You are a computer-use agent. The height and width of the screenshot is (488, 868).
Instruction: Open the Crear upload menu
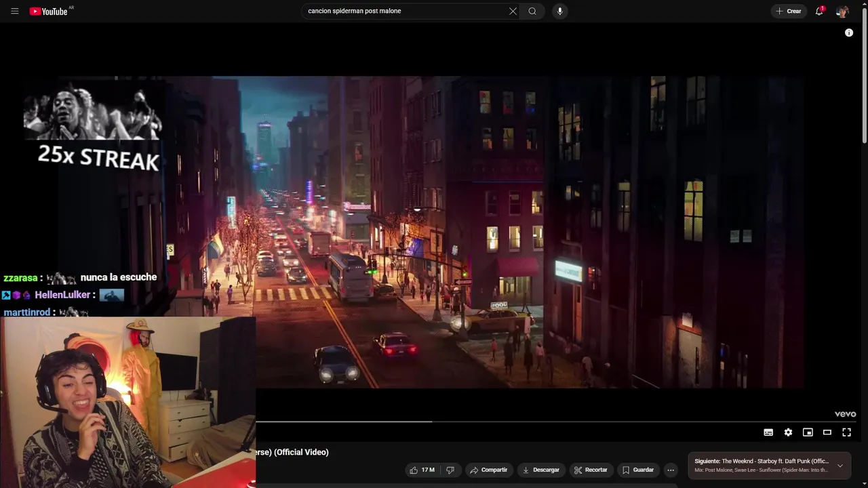point(789,11)
